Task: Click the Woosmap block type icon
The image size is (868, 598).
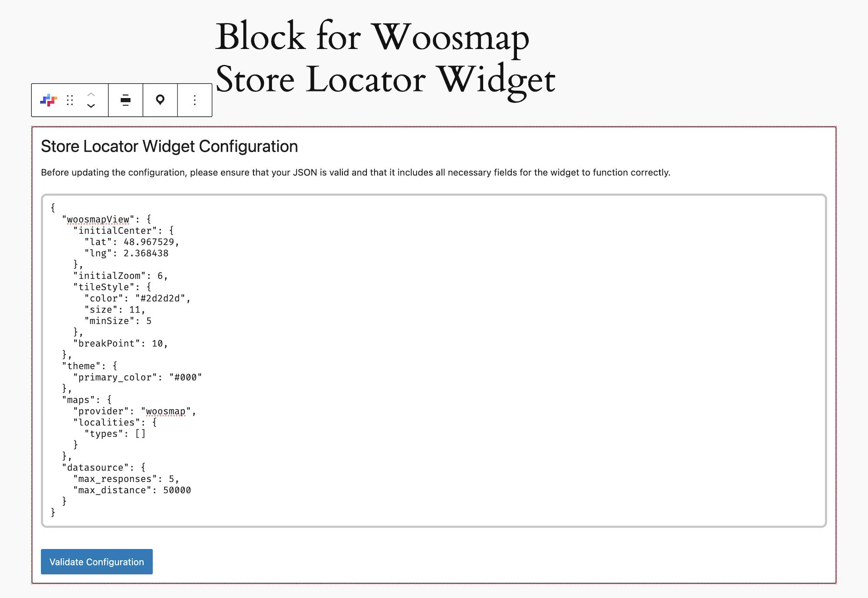Action: tap(49, 100)
